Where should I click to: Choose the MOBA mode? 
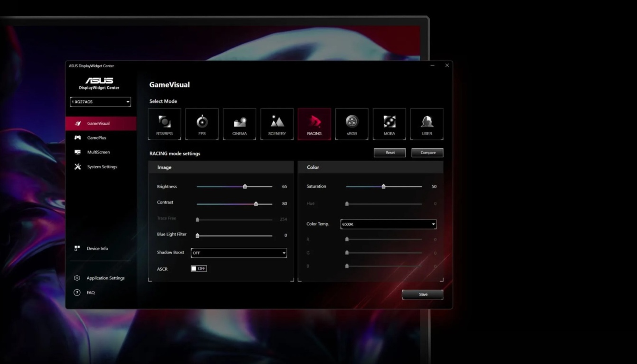coord(389,124)
